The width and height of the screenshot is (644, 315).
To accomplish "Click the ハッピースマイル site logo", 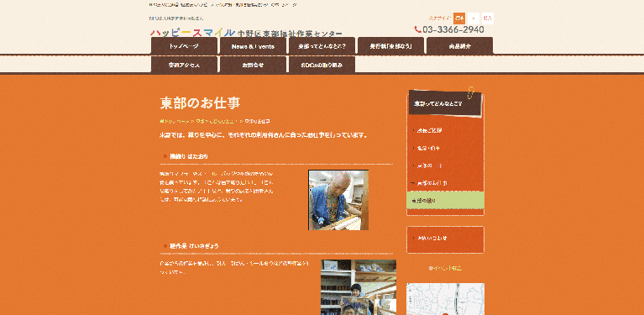I will tap(246, 33).
